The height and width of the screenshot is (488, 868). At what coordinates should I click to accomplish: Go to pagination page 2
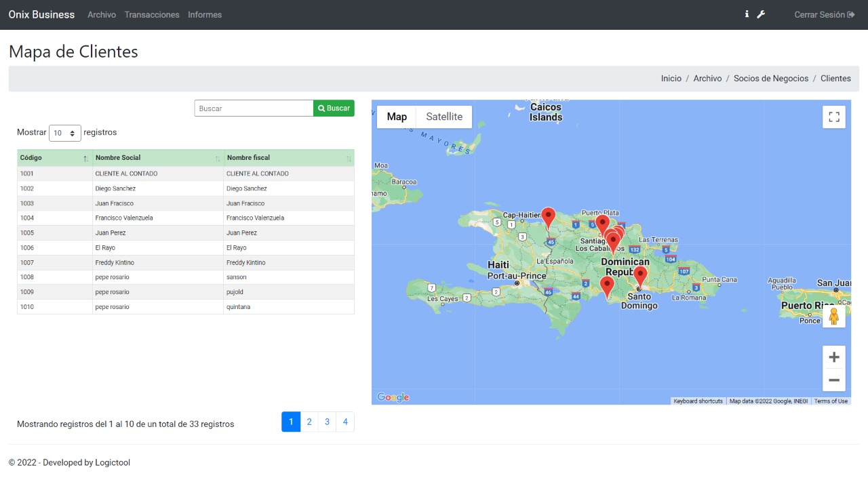[309, 422]
